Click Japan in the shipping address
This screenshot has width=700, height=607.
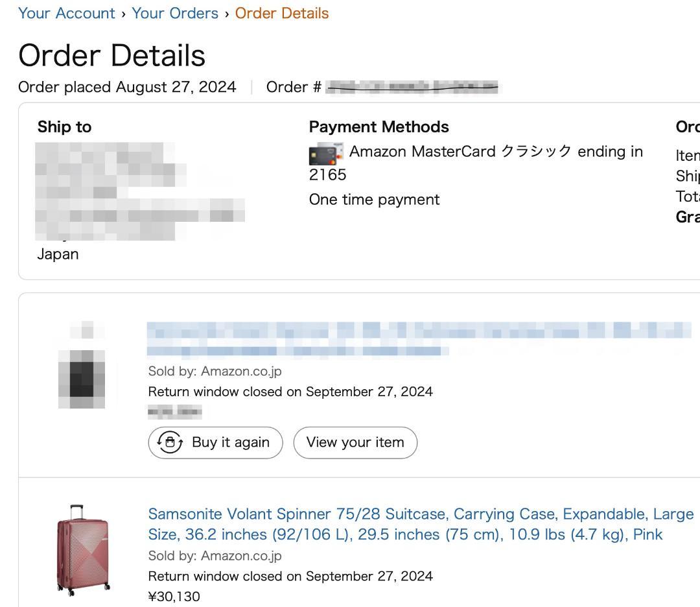[x=58, y=254]
